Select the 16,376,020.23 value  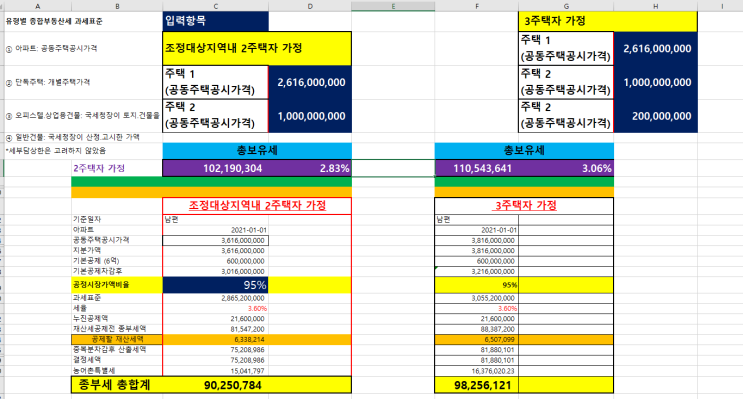pyautogui.click(x=477, y=371)
